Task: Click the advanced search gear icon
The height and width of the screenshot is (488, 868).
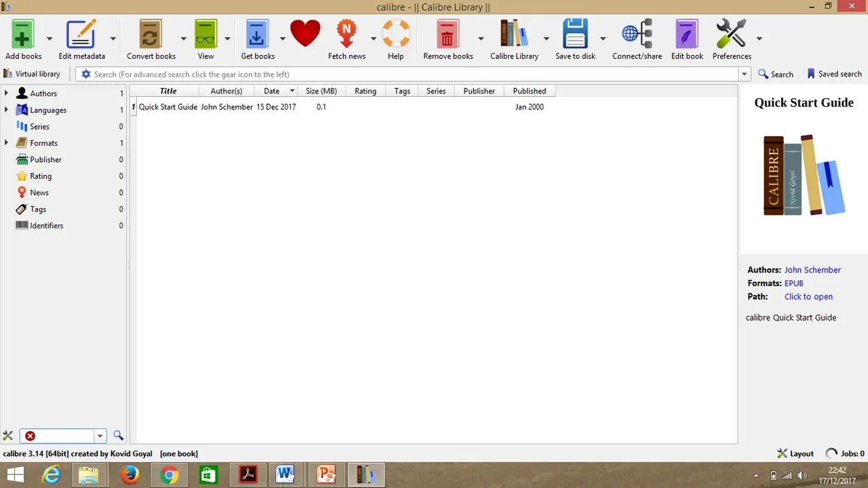Action: [86, 74]
